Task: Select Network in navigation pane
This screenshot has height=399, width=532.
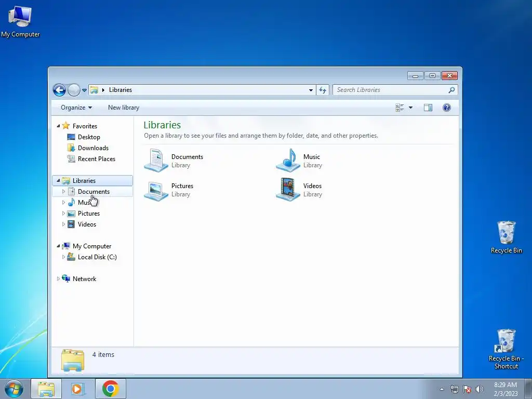Action: 85,279
